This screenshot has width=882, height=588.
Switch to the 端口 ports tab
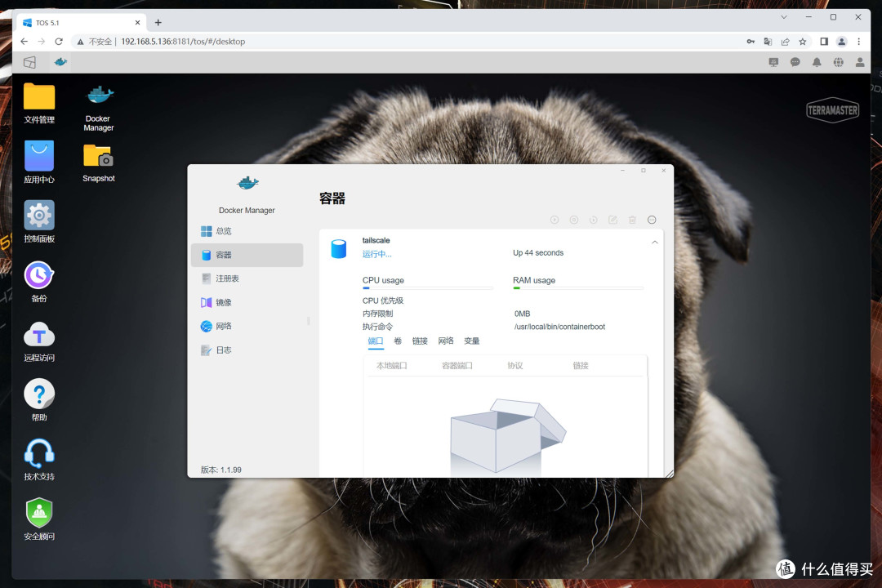pyautogui.click(x=375, y=341)
